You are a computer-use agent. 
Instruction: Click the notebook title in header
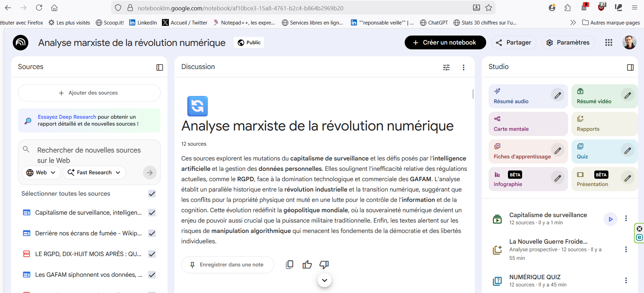132,43
